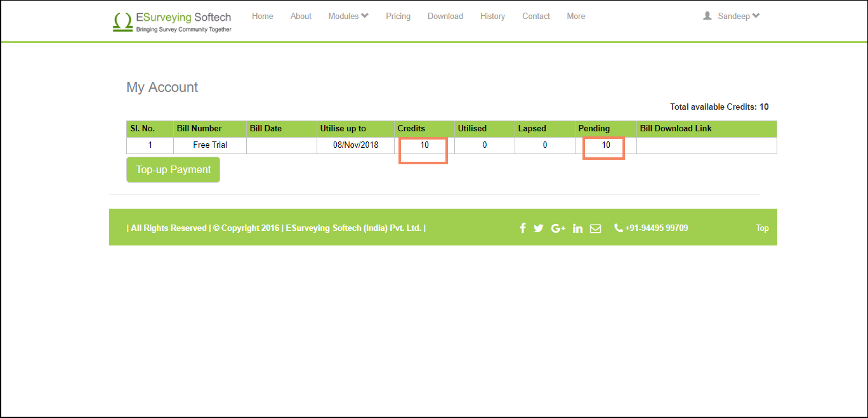Open the About page
Screen dimensions: 868x418
pos(301,16)
